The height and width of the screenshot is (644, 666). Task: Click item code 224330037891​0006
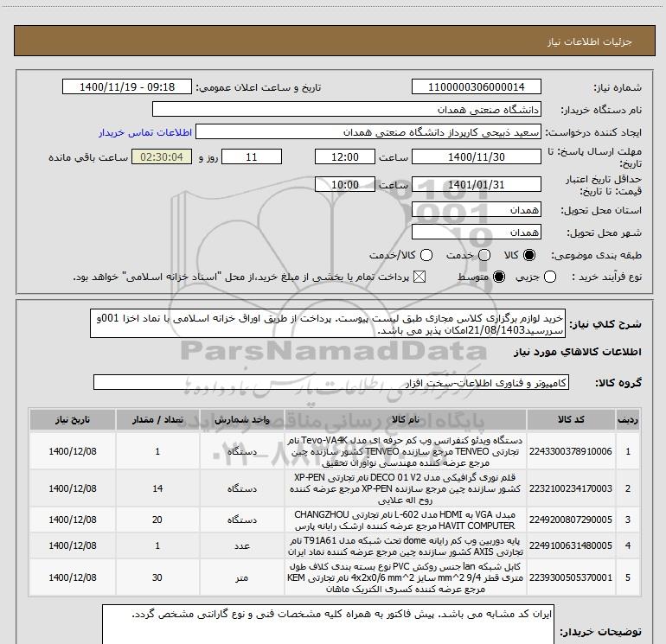point(571,451)
